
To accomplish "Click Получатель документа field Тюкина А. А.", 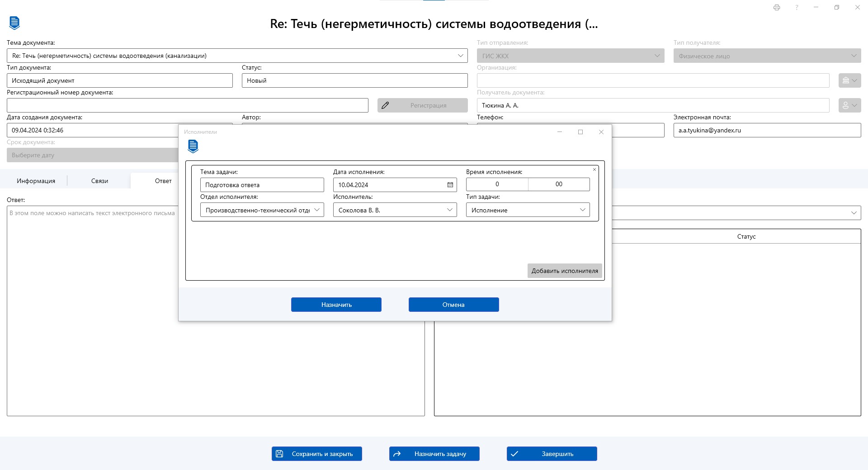I will pyautogui.click(x=653, y=105).
